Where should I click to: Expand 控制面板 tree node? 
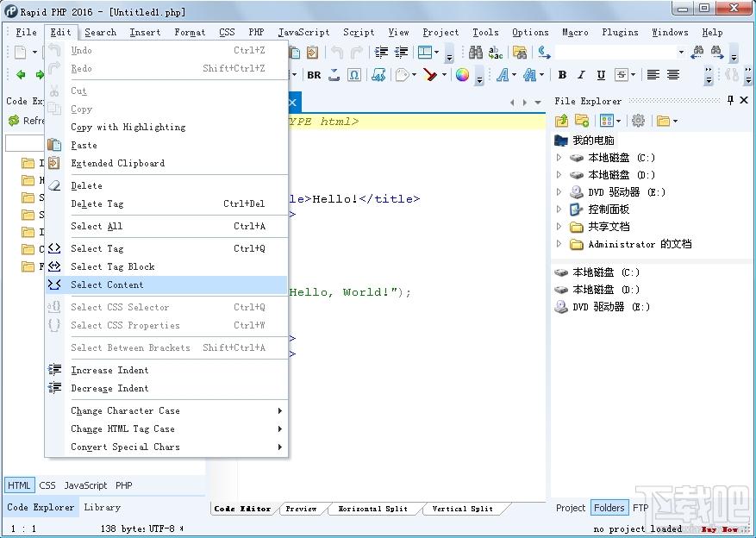559,210
